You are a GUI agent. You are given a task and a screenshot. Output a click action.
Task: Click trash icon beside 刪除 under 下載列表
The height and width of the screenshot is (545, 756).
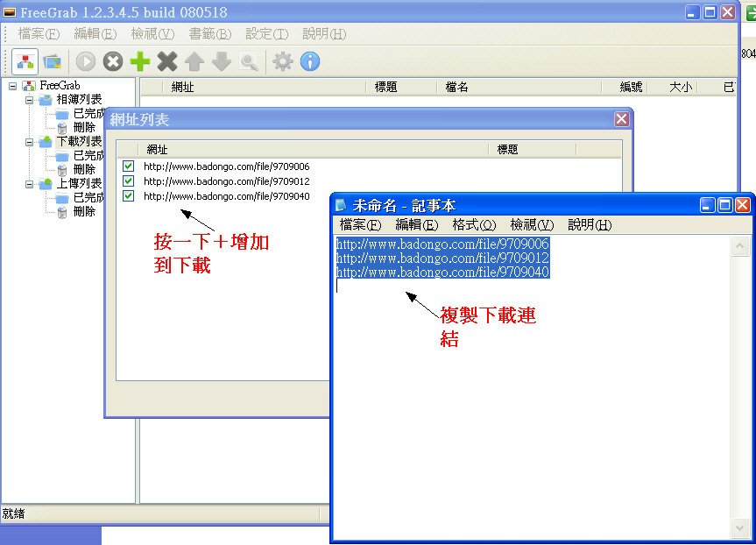click(x=61, y=170)
